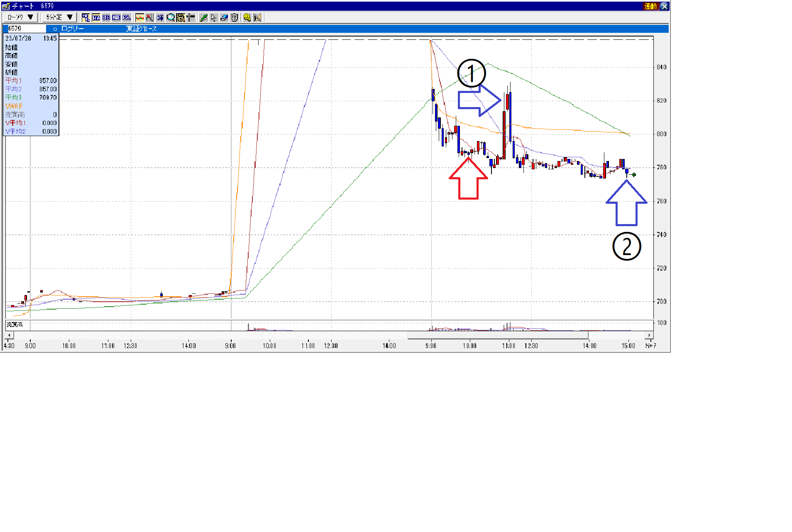
Task: Click the gold gear settings icon
Action: tap(247, 17)
